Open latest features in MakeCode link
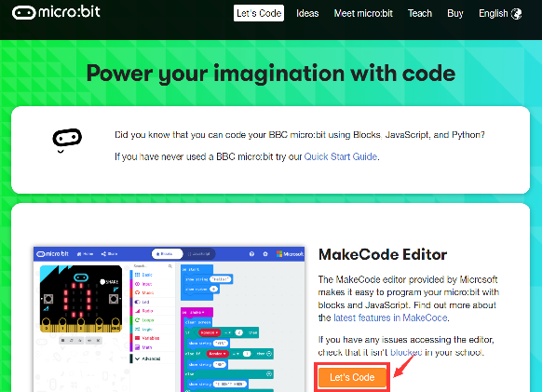 pos(390,318)
